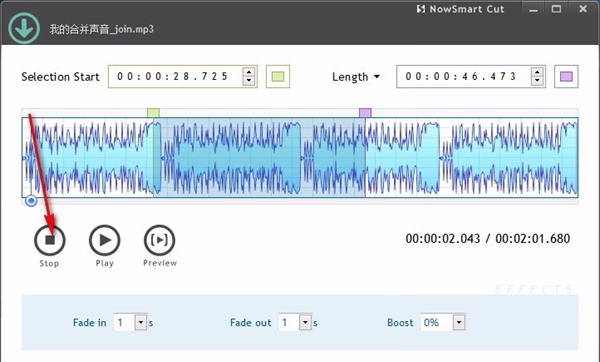Click the blue playhead position indicator
This screenshot has width=600, height=362.
[31, 201]
